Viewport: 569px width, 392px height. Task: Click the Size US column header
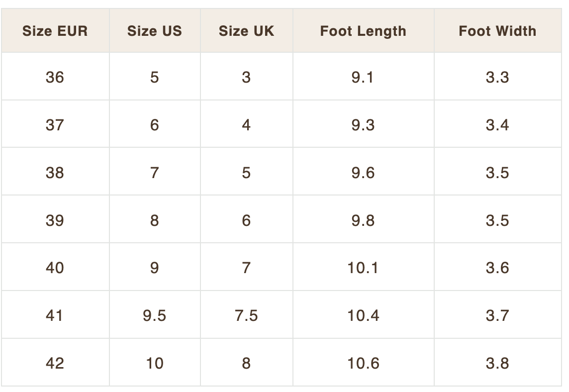pos(155,30)
